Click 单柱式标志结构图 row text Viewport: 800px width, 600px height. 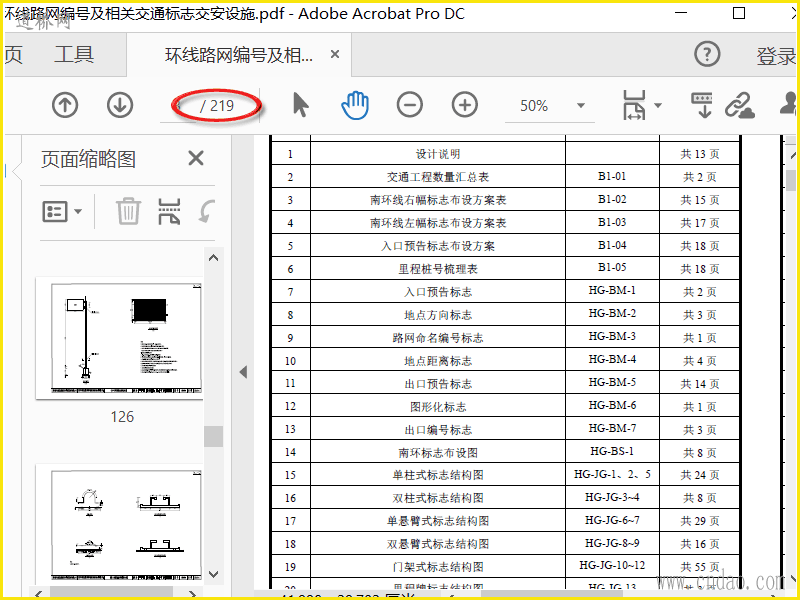point(438,475)
